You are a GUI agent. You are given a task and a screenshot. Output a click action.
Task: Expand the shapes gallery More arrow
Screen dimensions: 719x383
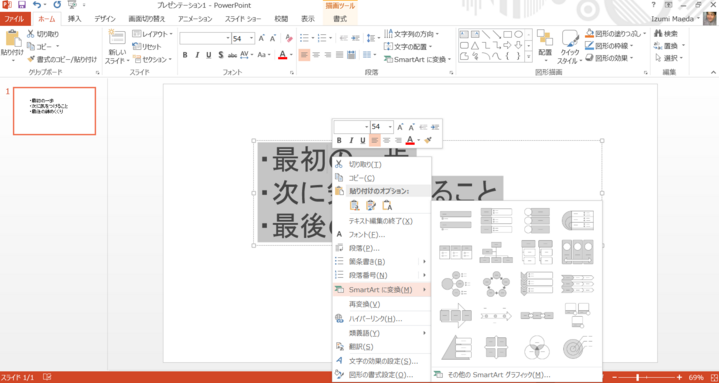[x=528, y=56]
